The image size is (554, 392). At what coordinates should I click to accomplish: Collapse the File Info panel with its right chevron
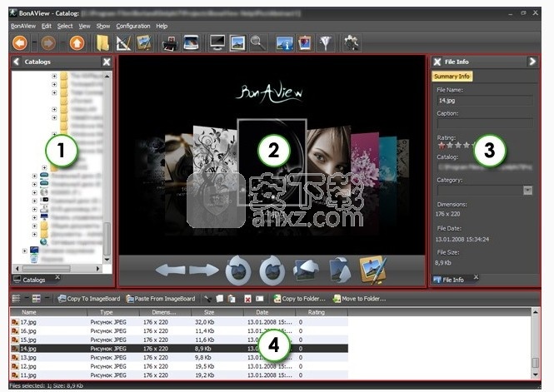532,62
